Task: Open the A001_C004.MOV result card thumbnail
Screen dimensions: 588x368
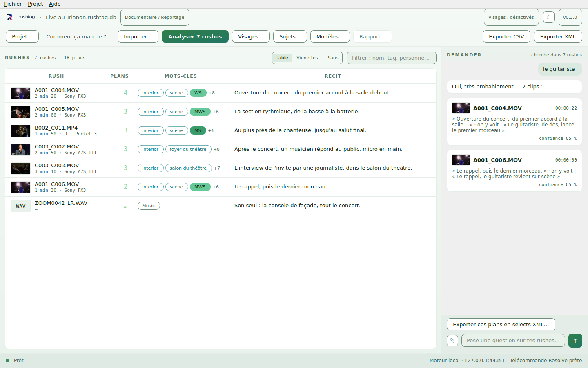Action: point(461,108)
